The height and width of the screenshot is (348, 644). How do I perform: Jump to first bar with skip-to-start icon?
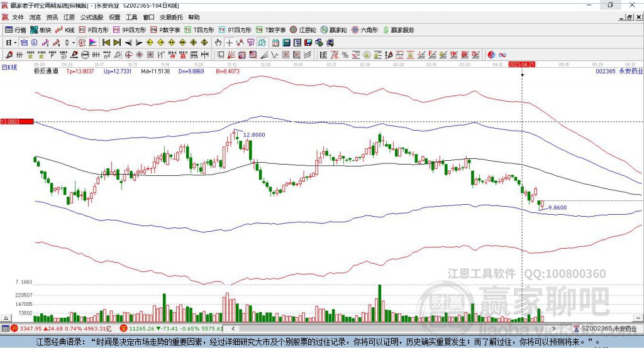point(106,43)
